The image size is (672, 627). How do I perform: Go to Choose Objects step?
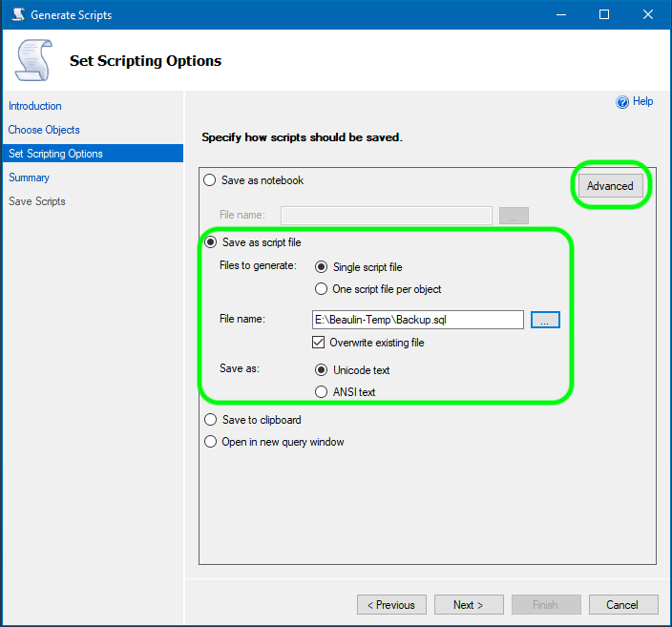coord(44,130)
